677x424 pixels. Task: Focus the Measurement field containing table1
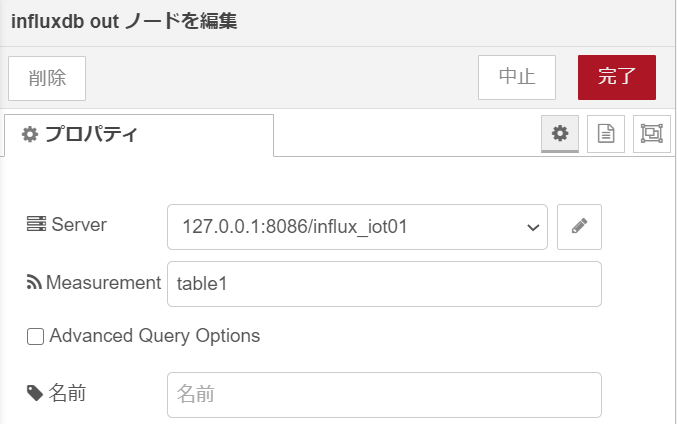click(x=384, y=284)
